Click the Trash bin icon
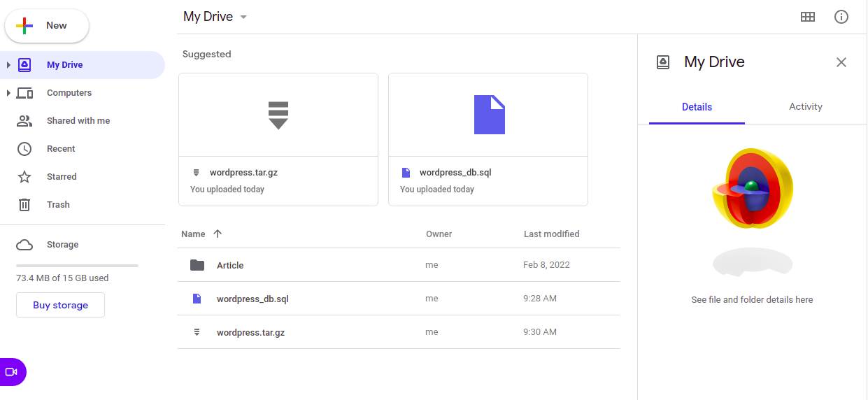Screen dimensions: 868x400 click(24, 205)
